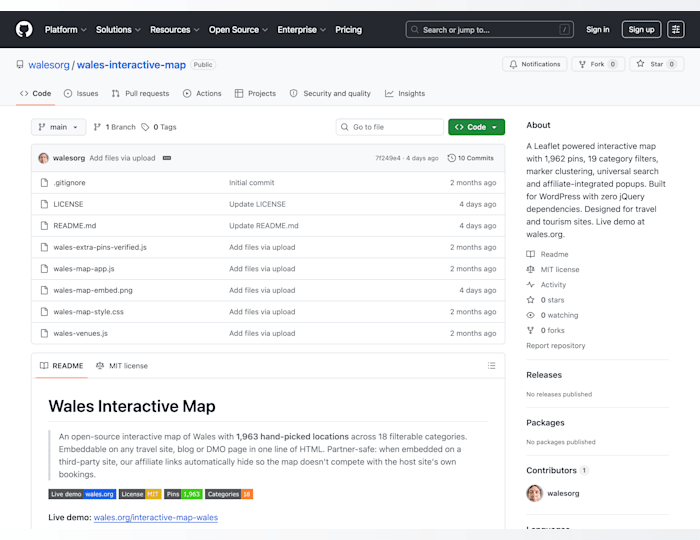Open wales-map-embed.png file
The height and width of the screenshot is (540, 700).
click(93, 290)
